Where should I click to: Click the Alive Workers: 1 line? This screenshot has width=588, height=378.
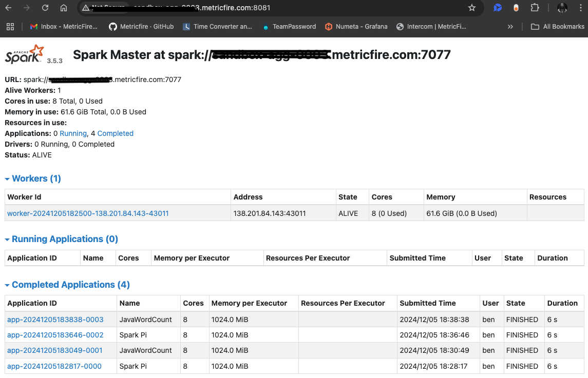pos(33,90)
